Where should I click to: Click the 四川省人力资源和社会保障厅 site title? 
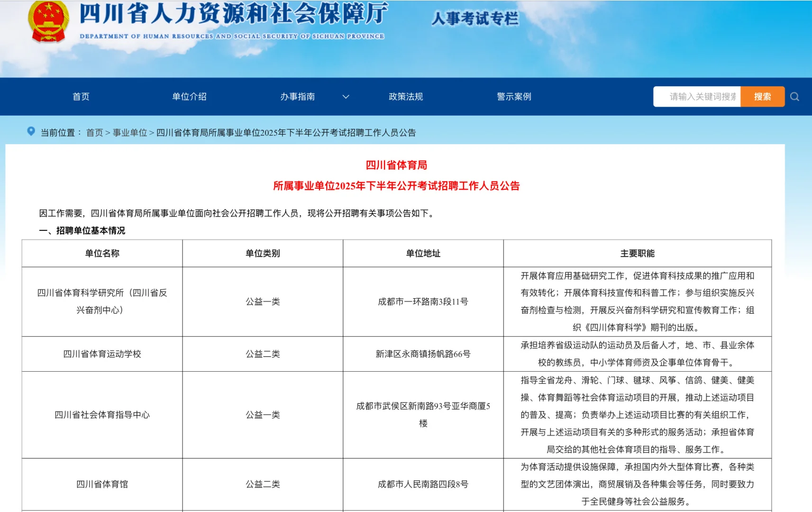click(234, 13)
